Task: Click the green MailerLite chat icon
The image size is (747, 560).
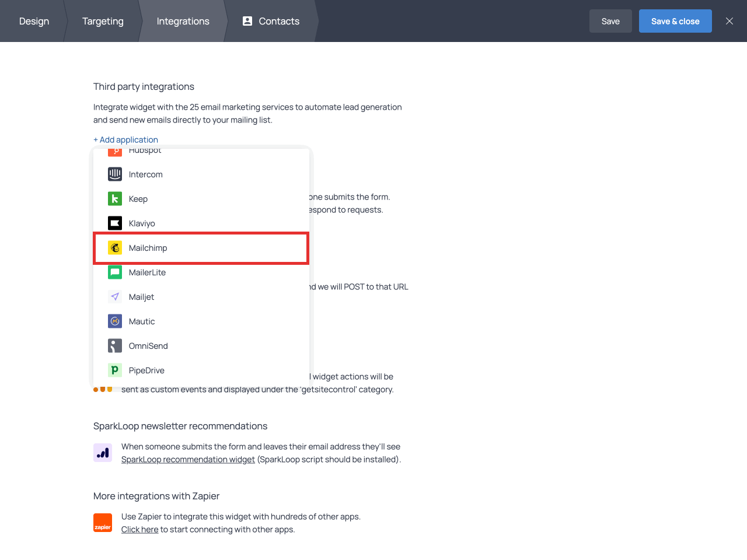Action: (x=115, y=272)
